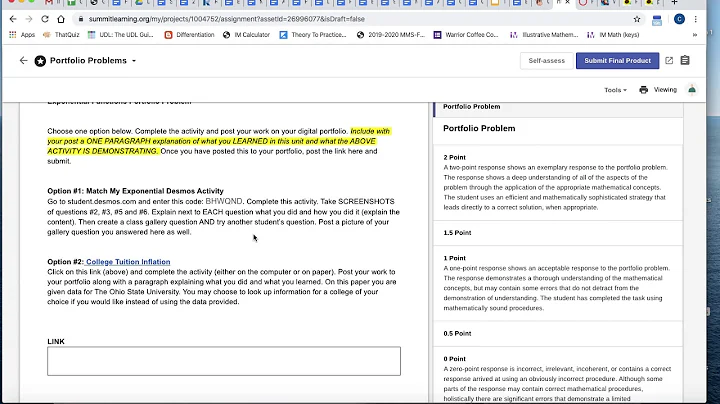Open the UDL: The UDL Gui... bookmark
720x404 pixels.
pos(120,35)
